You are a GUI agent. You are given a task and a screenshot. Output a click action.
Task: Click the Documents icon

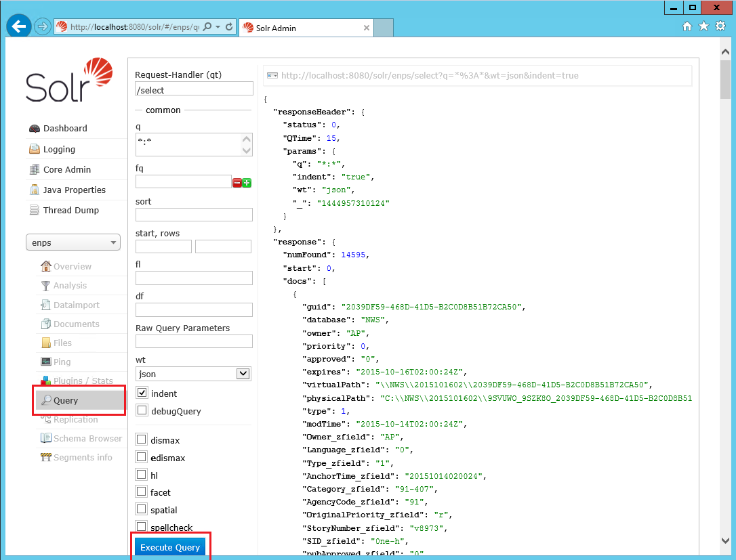click(x=45, y=324)
